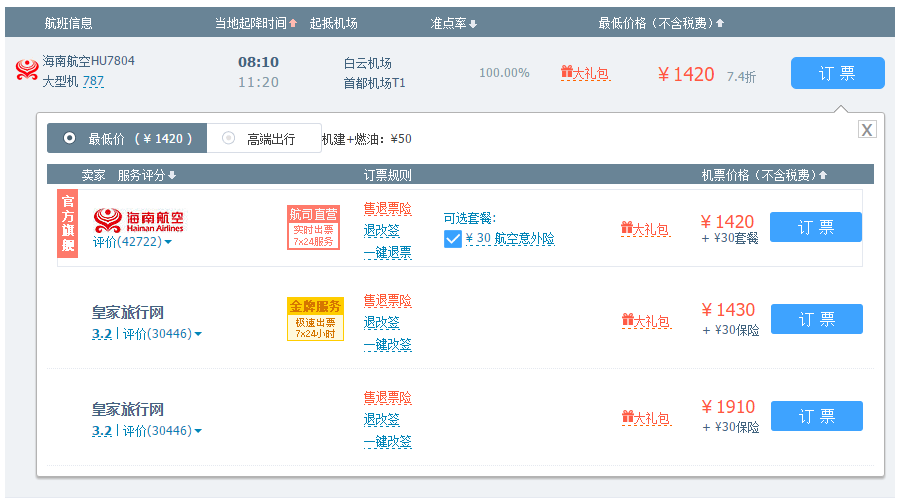Click the 7.4折 discount text

741,76
